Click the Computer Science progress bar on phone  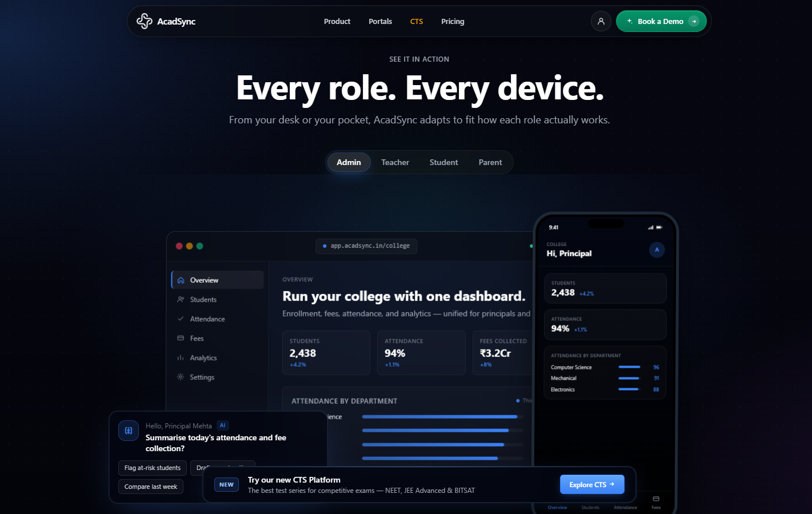coord(629,367)
